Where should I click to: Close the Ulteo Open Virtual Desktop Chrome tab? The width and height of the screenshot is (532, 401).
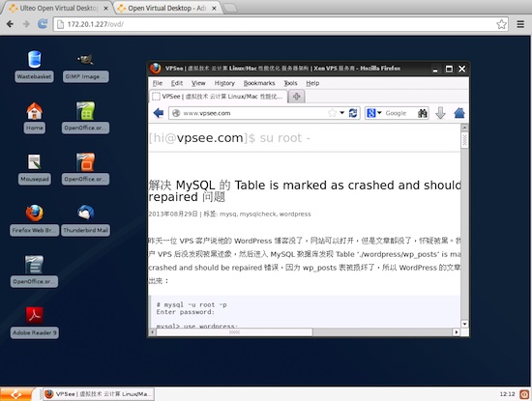pyautogui.click(x=105, y=8)
